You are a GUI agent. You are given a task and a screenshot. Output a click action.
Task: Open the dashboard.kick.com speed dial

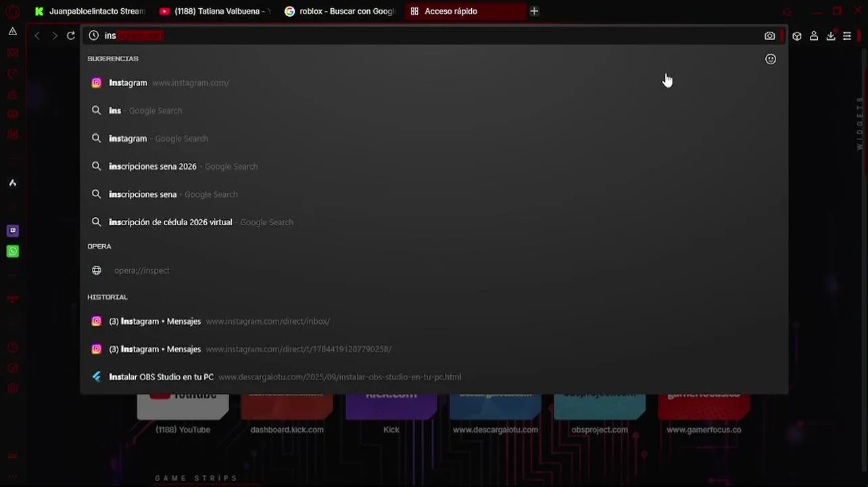tap(287, 414)
